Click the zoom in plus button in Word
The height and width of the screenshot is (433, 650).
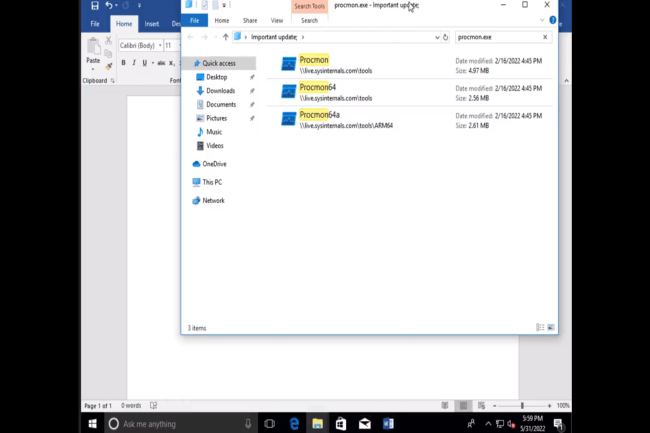tap(550, 406)
